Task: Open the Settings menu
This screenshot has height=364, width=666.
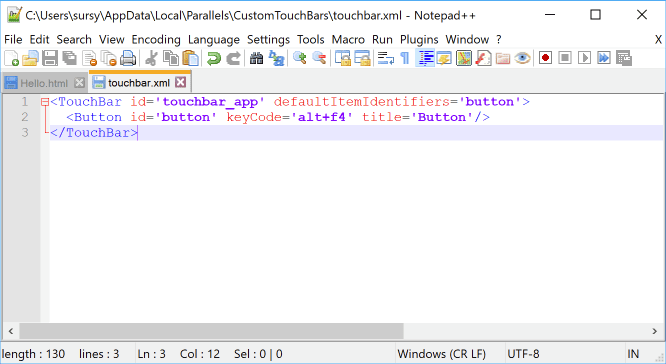Action: (x=268, y=40)
